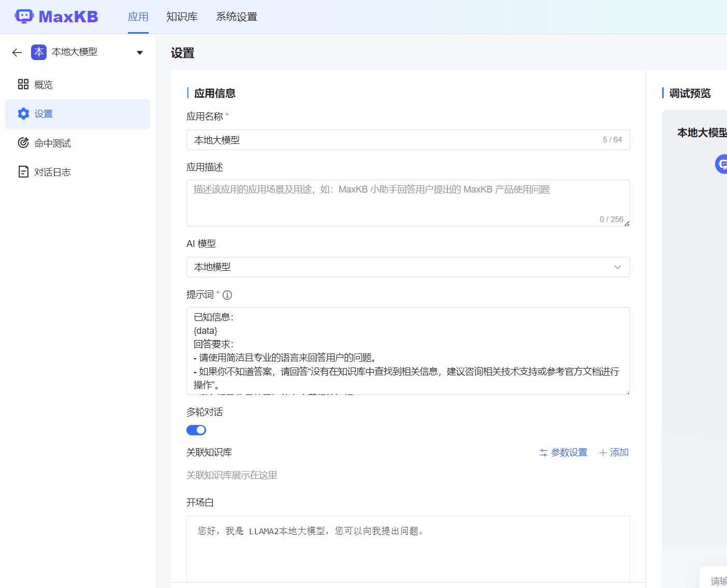
Task: Click 添加 to link a knowledge base
Action: click(x=614, y=452)
